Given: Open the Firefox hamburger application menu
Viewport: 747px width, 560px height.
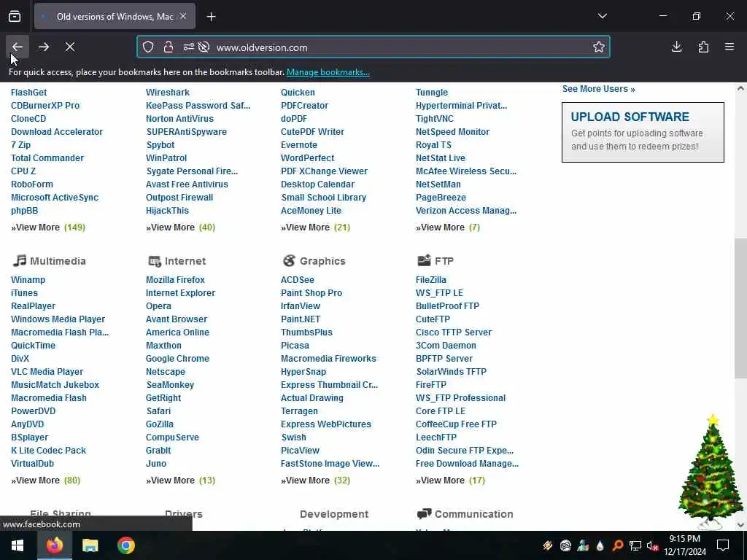Looking at the screenshot, I should pyautogui.click(x=729, y=47).
